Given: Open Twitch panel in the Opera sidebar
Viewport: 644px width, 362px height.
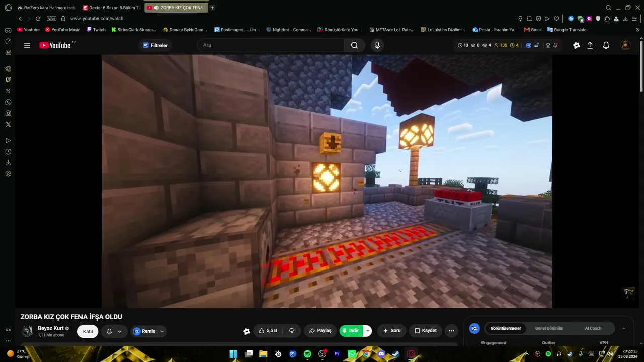Looking at the screenshot, I should [8, 80].
